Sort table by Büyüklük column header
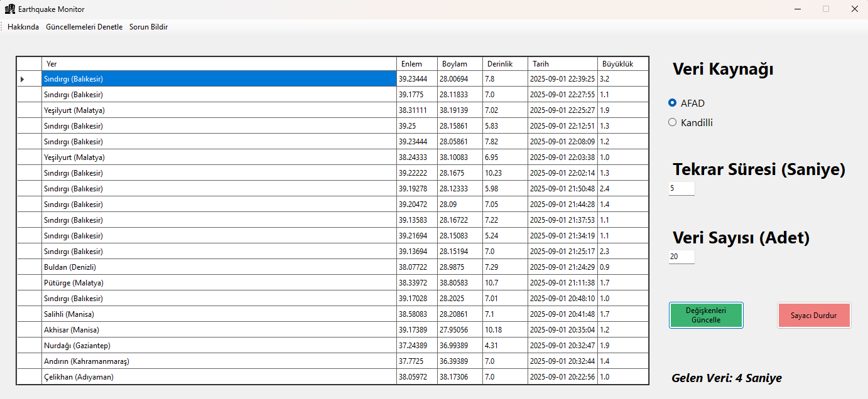The width and height of the screenshot is (868, 399). pyautogui.click(x=622, y=64)
